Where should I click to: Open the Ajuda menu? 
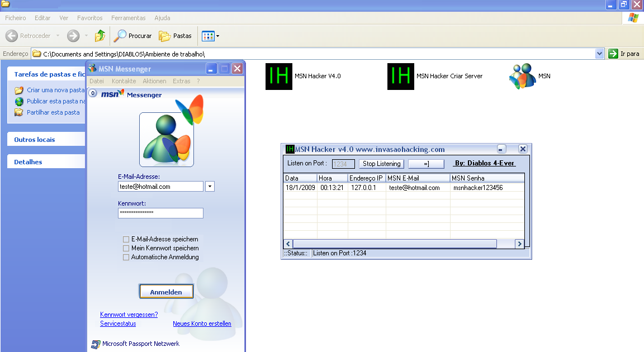coord(162,18)
